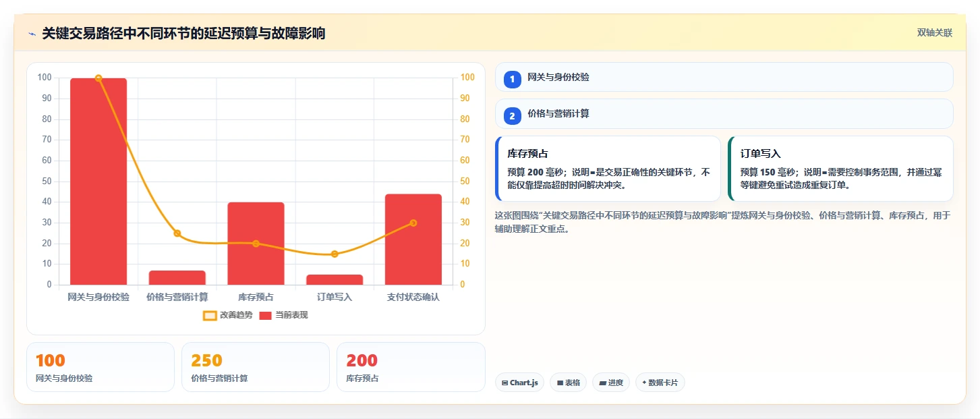
Task: Click the chart title 关键交易路径中不同环节的延迟预算与故障影响
Action: pyautogui.click(x=183, y=34)
